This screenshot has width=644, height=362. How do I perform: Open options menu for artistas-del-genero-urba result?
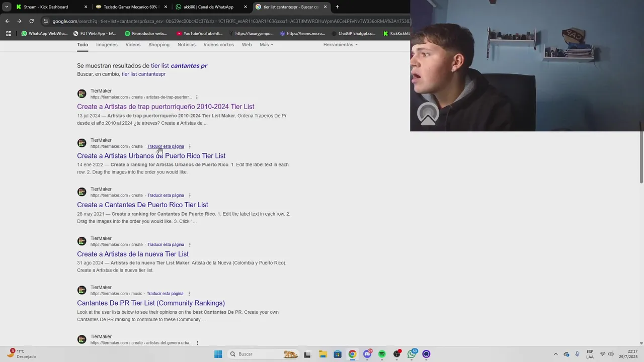tap(197, 343)
